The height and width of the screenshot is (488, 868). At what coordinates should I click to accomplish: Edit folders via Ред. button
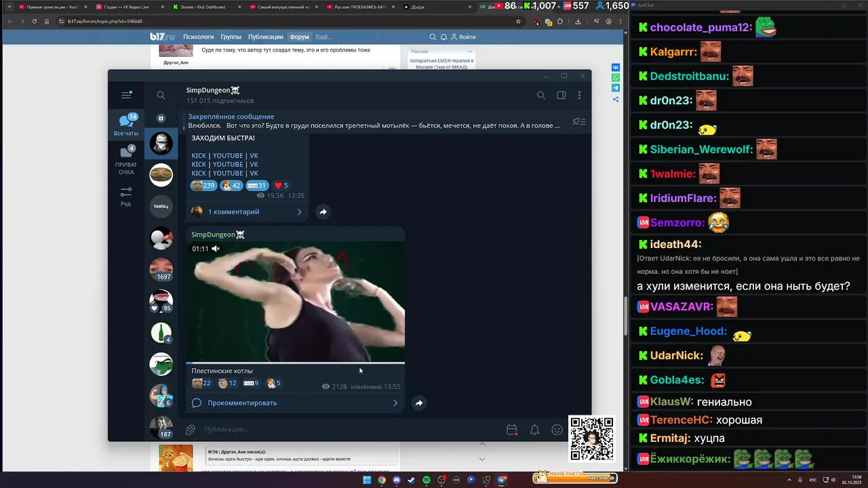point(126,197)
